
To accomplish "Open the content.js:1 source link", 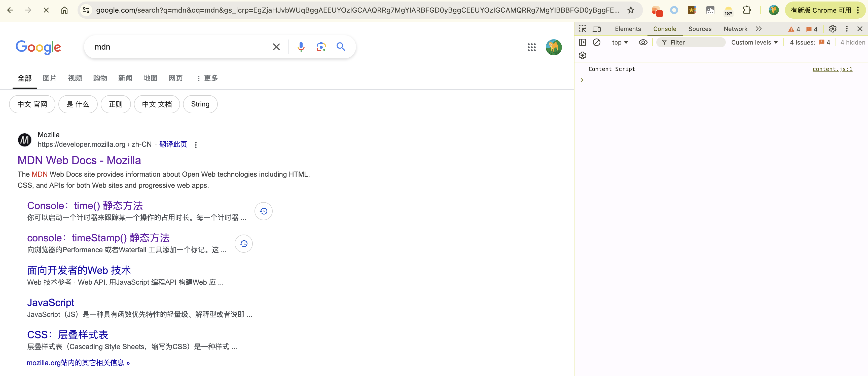I will (x=832, y=69).
